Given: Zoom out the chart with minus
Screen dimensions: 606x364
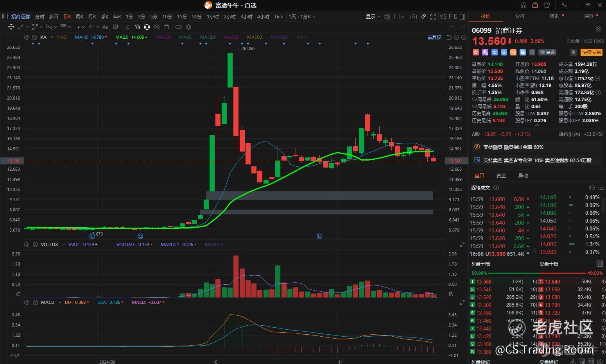Looking at the screenshot, I should coord(456,37).
